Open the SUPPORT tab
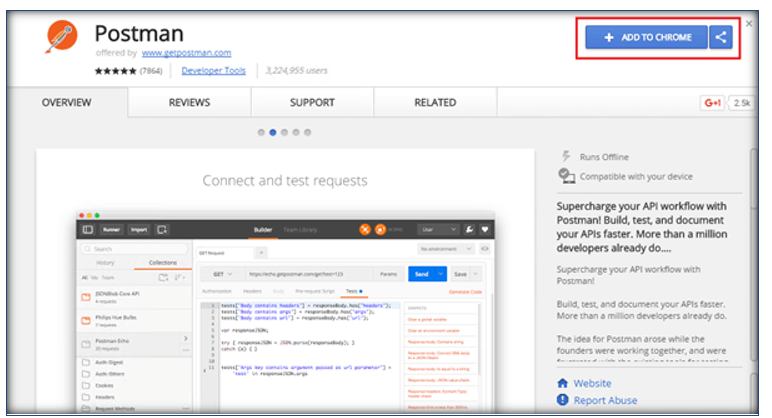The height and width of the screenshot is (418, 772). pyautogui.click(x=312, y=102)
